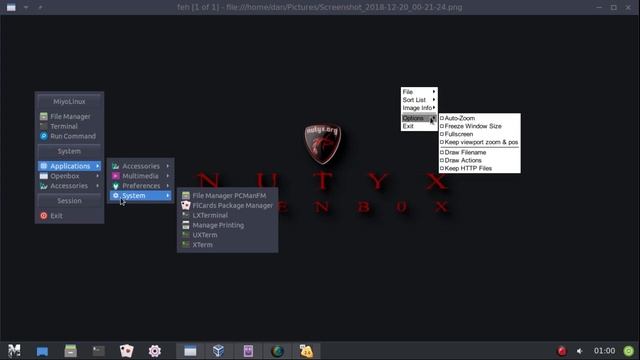
Task: Open the settings gear in taskbar
Action: pos(155,351)
